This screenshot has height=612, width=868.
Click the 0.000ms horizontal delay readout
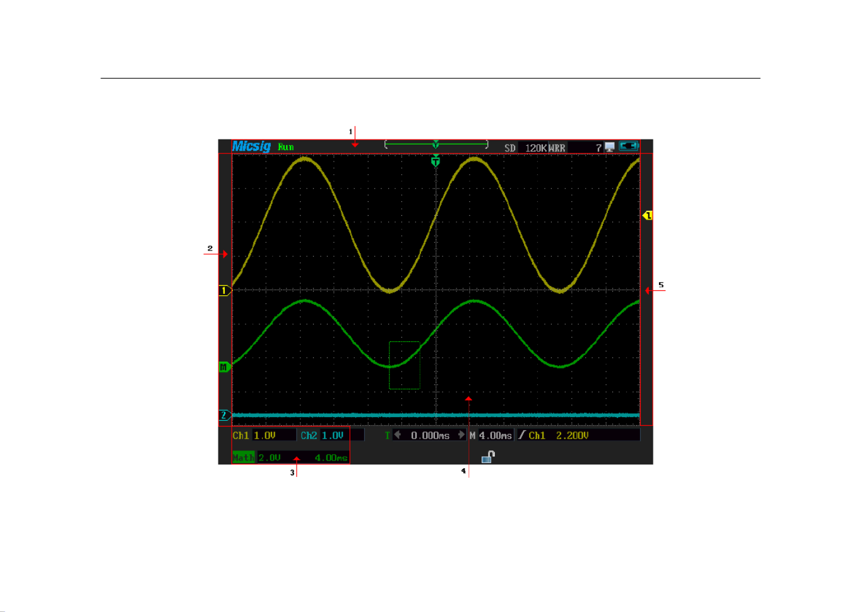click(x=431, y=435)
